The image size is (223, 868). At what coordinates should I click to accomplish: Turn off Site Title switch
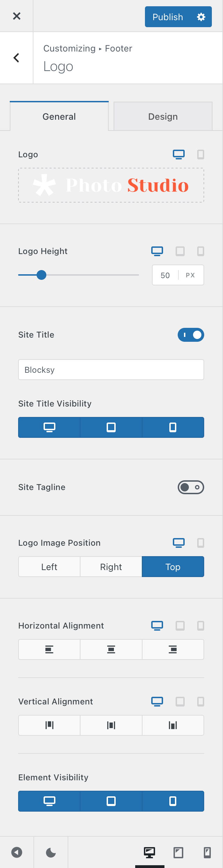[191, 335]
